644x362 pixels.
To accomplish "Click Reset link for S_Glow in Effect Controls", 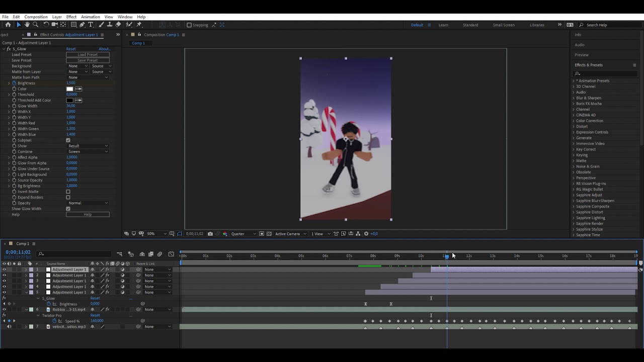I will point(71,49).
